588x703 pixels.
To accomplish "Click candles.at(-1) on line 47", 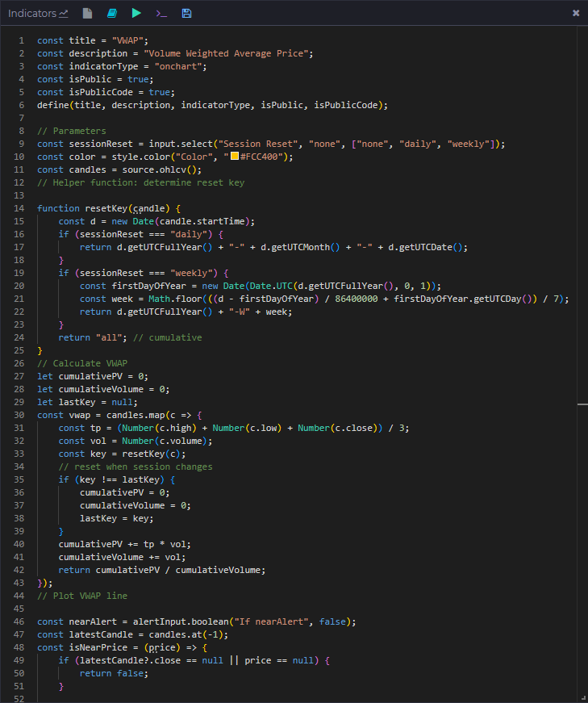I will click(x=186, y=635).
